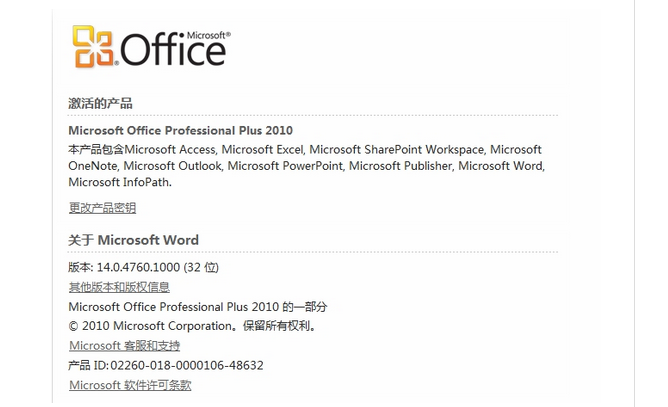Click the © 2010 Microsoft Corporation copyright line

point(192,326)
